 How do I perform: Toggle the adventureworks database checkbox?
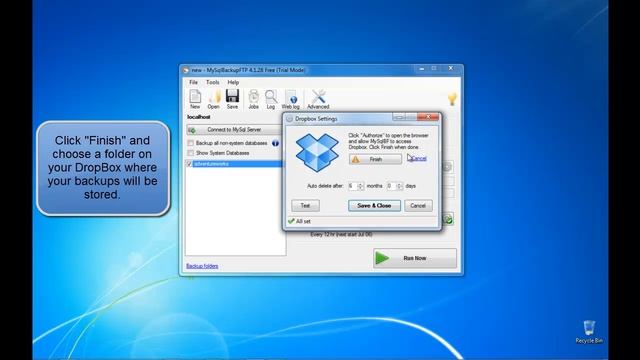click(x=189, y=164)
